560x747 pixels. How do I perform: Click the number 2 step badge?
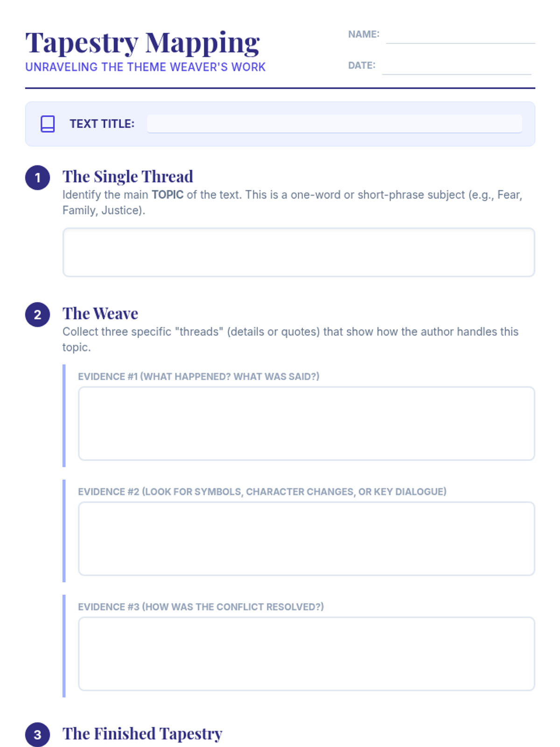click(x=37, y=315)
